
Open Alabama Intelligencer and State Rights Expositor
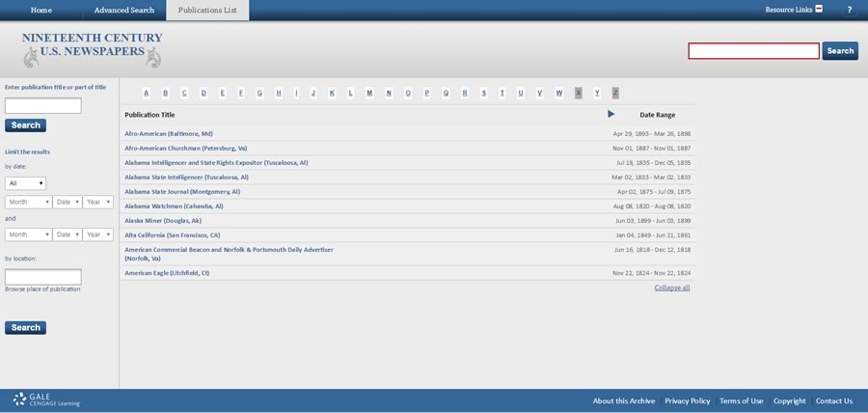tap(216, 163)
